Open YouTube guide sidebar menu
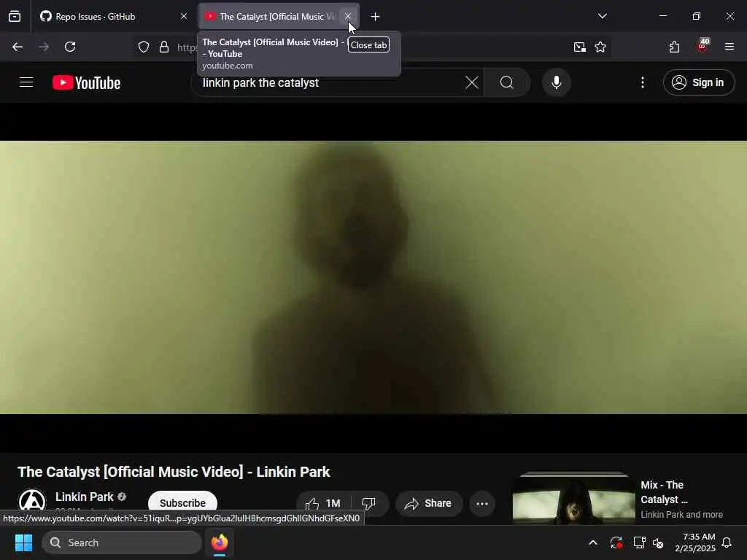Screen dimensions: 747x560 pos(26,82)
